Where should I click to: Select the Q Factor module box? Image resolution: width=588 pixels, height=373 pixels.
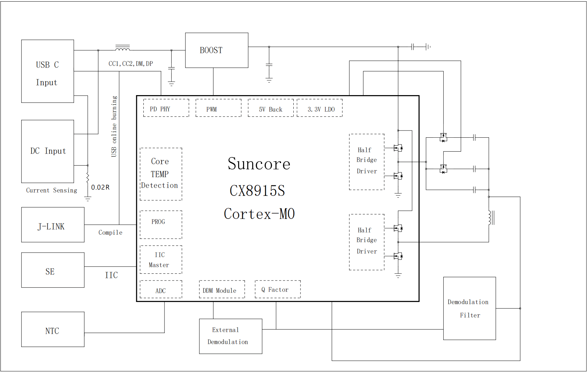coord(278,290)
